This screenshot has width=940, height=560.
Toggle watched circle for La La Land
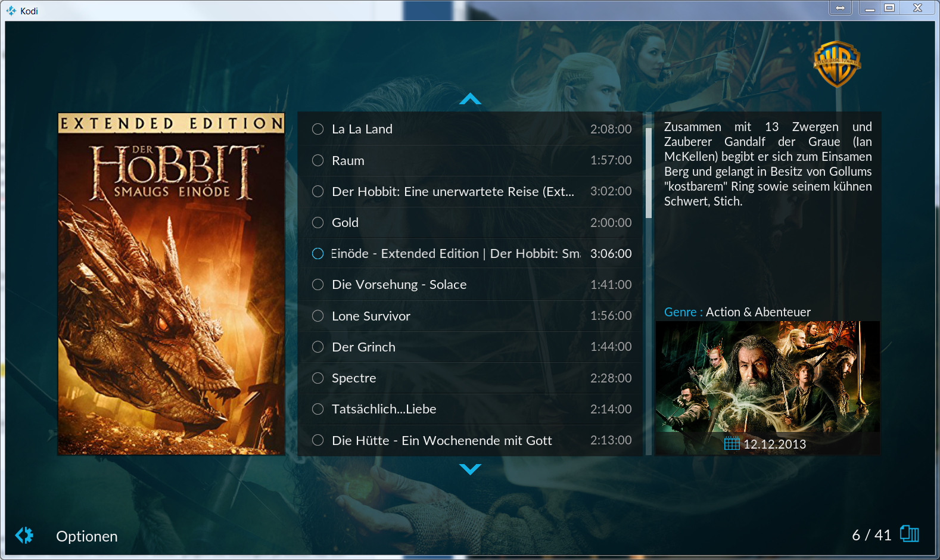click(x=318, y=129)
